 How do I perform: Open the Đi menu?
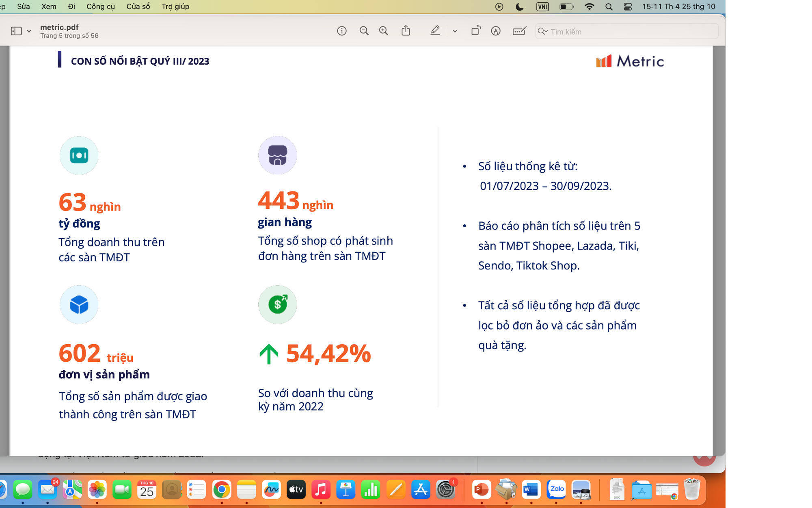tap(71, 7)
